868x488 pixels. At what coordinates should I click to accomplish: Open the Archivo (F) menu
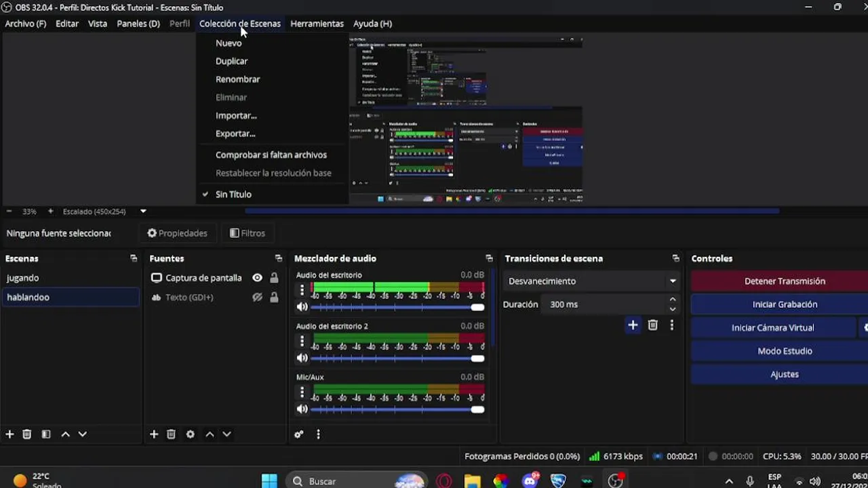pos(26,24)
